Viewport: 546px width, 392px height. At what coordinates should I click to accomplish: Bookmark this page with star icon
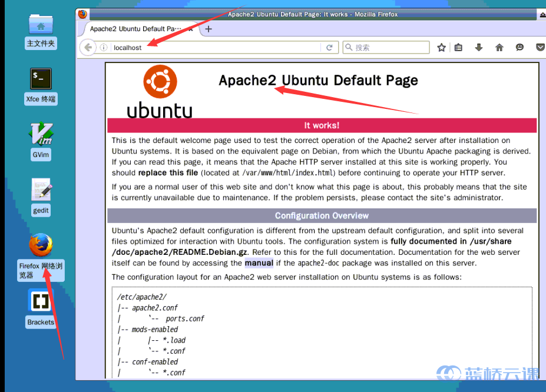(x=442, y=47)
